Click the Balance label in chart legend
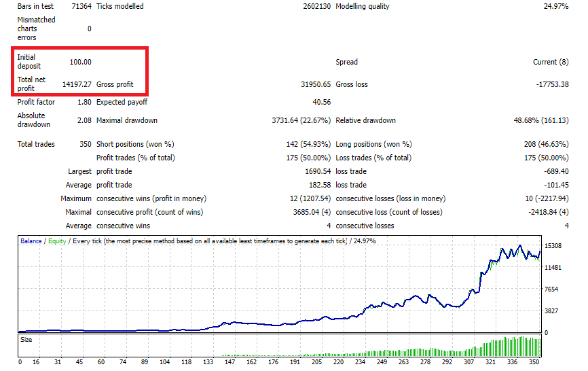The height and width of the screenshot is (371, 588). click(31, 241)
